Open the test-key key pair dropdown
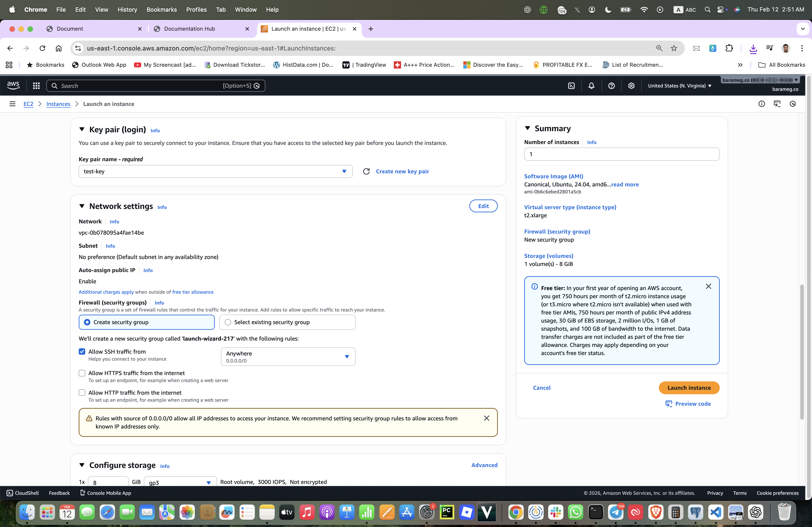The width and height of the screenshot is (812, 527). click(x=215, y=172)
